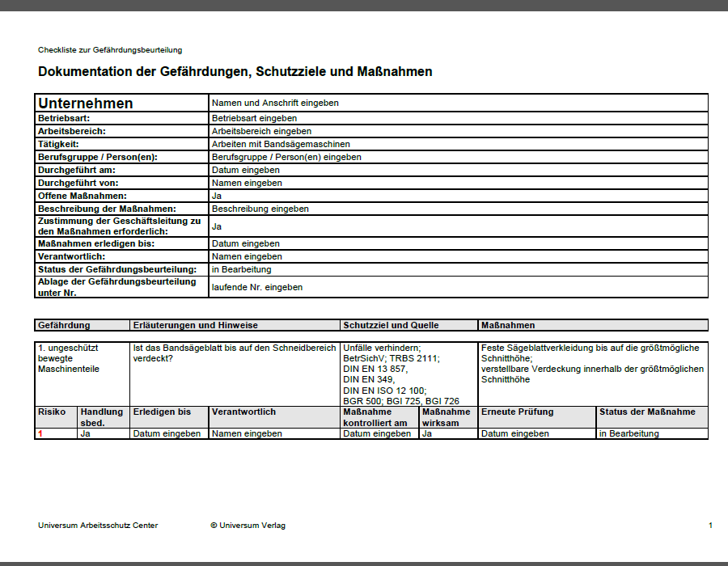Click the 'Durchgeführt von' name field
The image size is (728, 566).
point(459,184)
